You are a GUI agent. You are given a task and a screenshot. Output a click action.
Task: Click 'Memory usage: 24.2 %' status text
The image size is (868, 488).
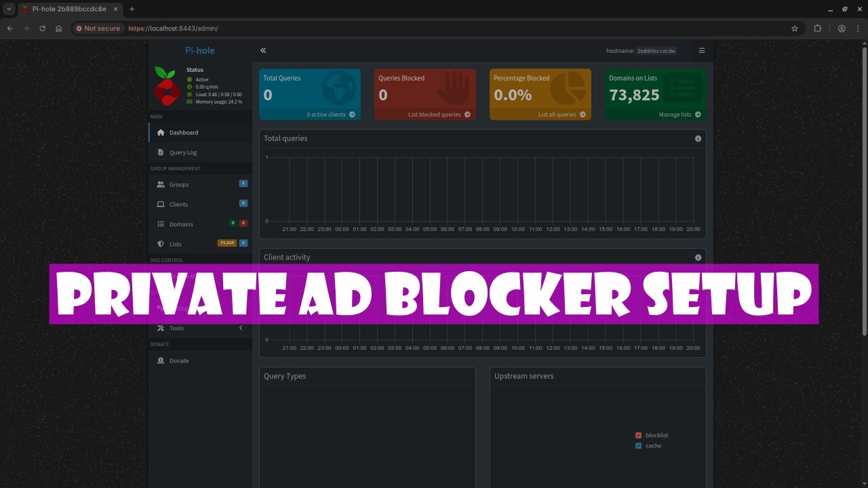pos(219,101)
